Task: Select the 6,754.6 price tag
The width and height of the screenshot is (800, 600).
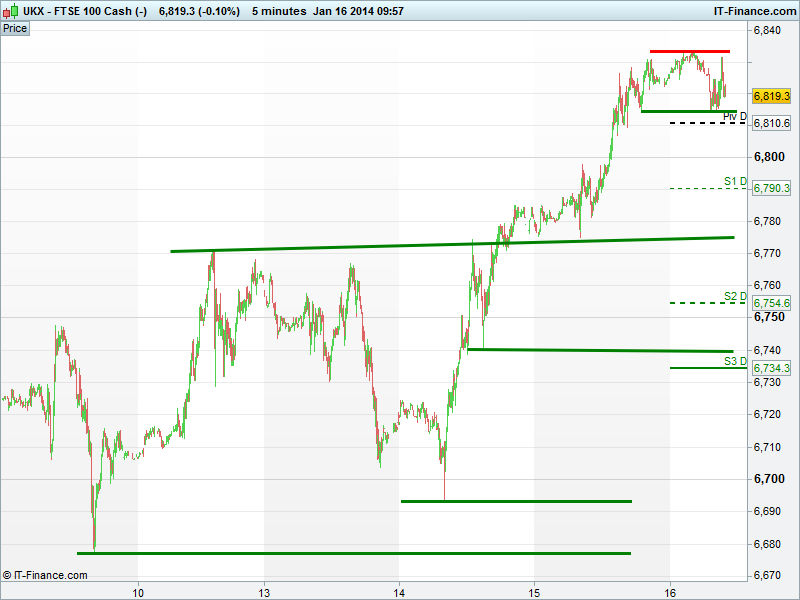Action: click(x=771, y=303)
